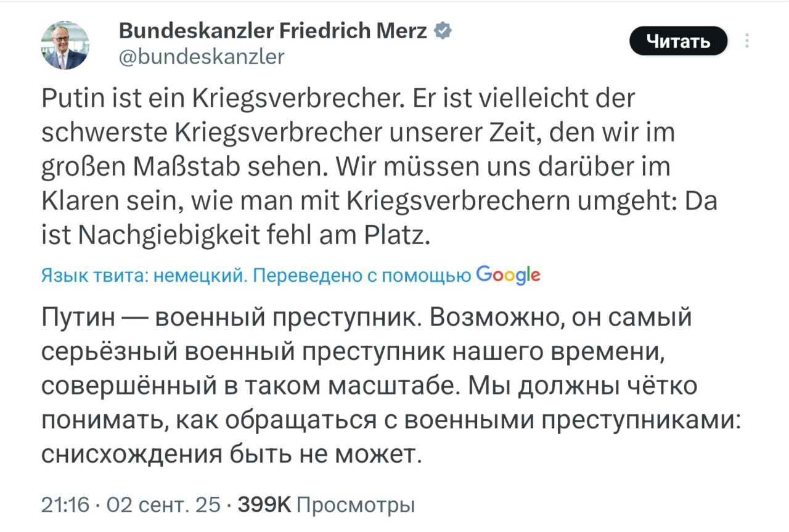Open the three-dot more options menu
Screen dimensions: 789x532
tap(747, 41)
